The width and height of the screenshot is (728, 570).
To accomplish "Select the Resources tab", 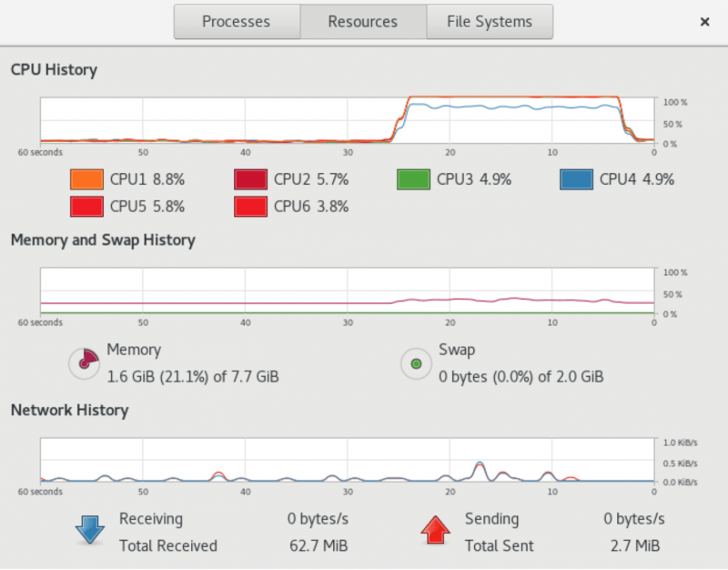I will coord(362,21).
